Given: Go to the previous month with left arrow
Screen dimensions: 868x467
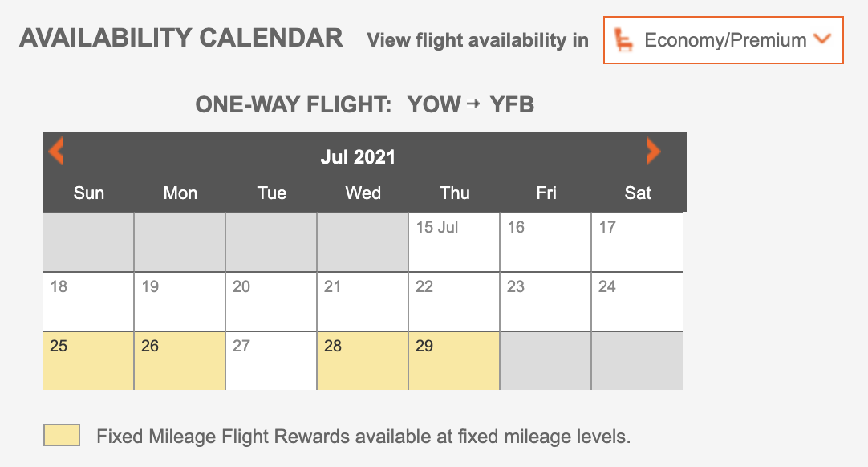Looking at the screenshot, I should [55, 151].
